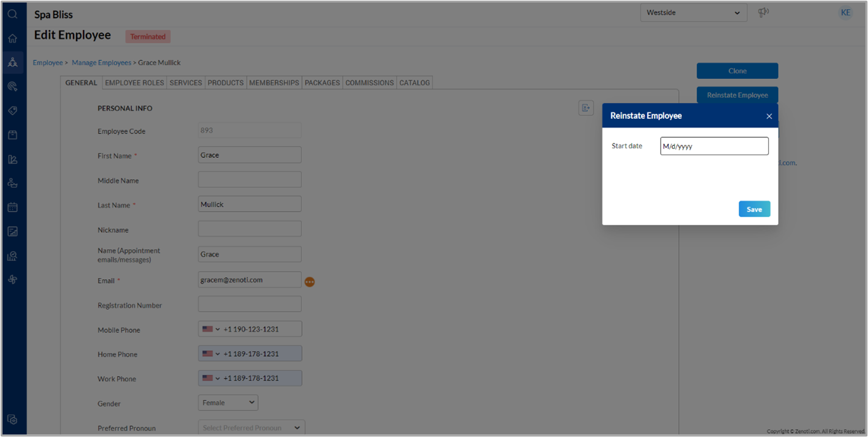Click the export icon beside Personal Info
The image size is (868, 437).
point(586,108)
